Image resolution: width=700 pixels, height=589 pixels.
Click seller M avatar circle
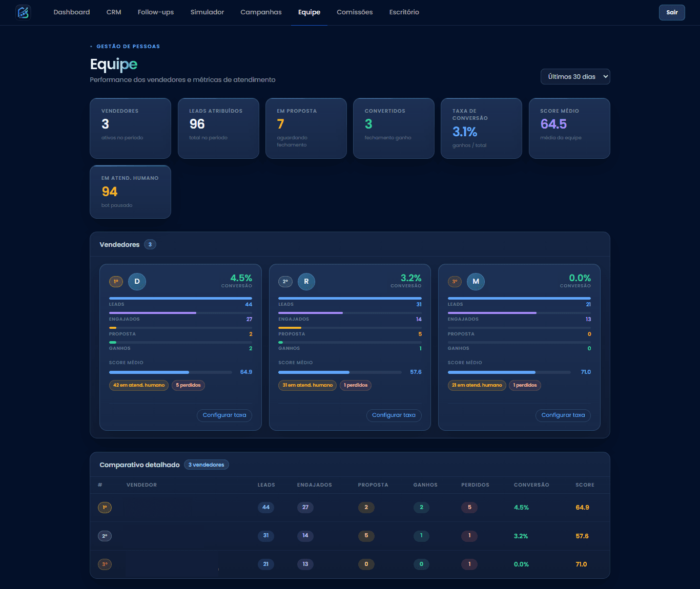476,281
